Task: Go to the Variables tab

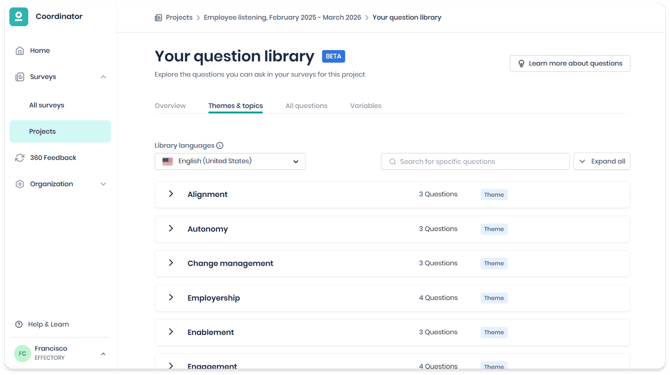Action: 366,105
